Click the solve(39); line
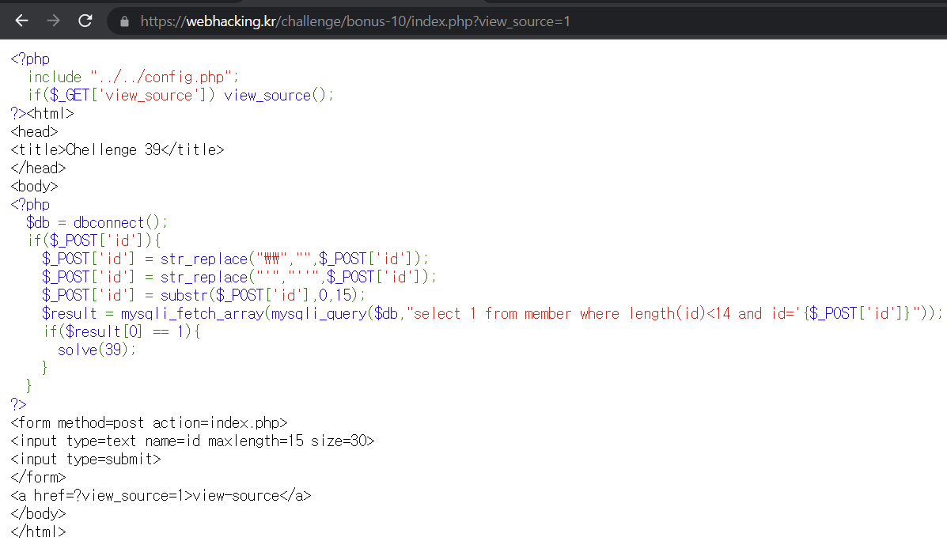This screenshot has width=947, height=560. point(97,350)
